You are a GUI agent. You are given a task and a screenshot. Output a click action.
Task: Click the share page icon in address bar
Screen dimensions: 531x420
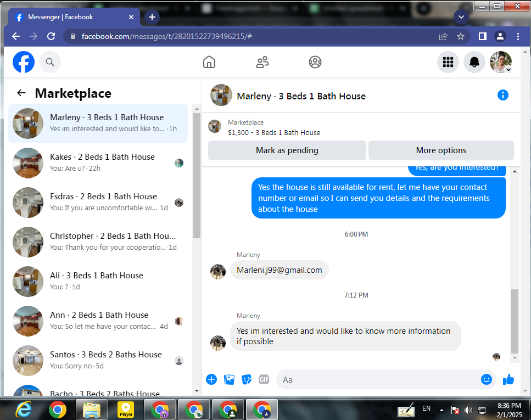pyautogui.click(x=443, y=36)
